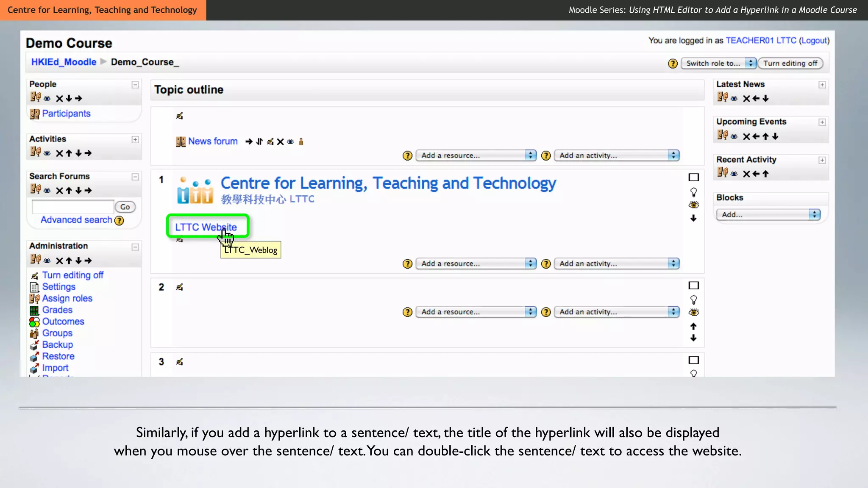The width and height of the screenshot is (868, 488).
Task: Open Add an activity dropdown in topic 2
Action: pos(617,312)
